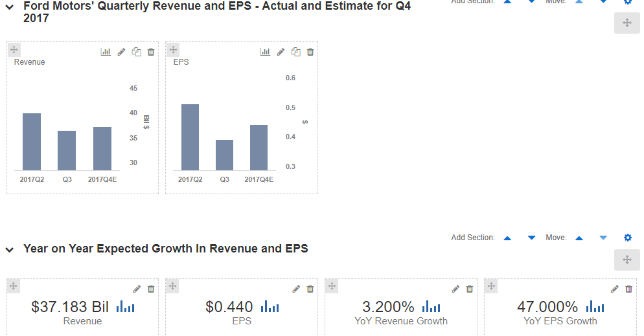Screen dimensions: 644x336
Task: Grab move handle on YoY EPS Growth card
Action: pyautogui.click(x=491, y=286)
